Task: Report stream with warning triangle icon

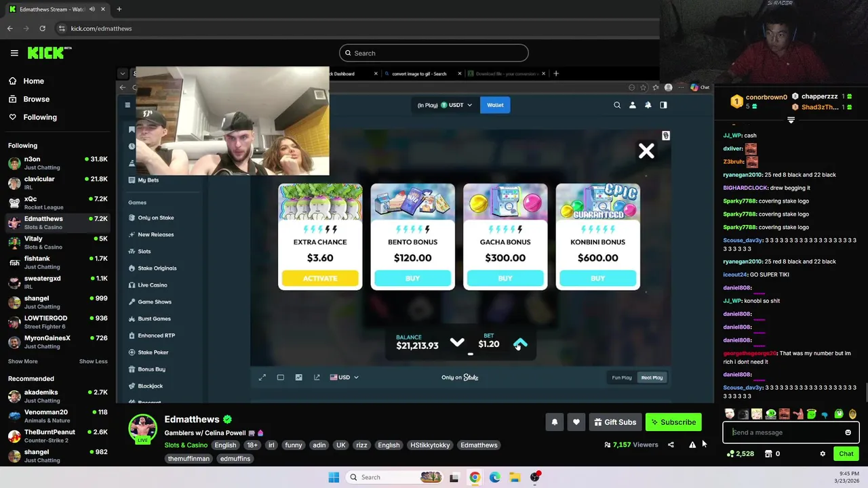Action: pyautogui.click(x=692, y=445)
